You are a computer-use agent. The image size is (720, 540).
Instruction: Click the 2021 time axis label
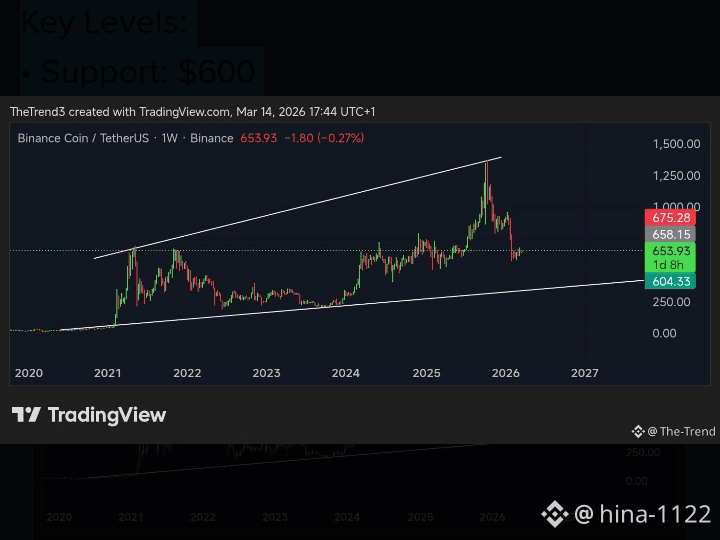click(x=107, y=373)
